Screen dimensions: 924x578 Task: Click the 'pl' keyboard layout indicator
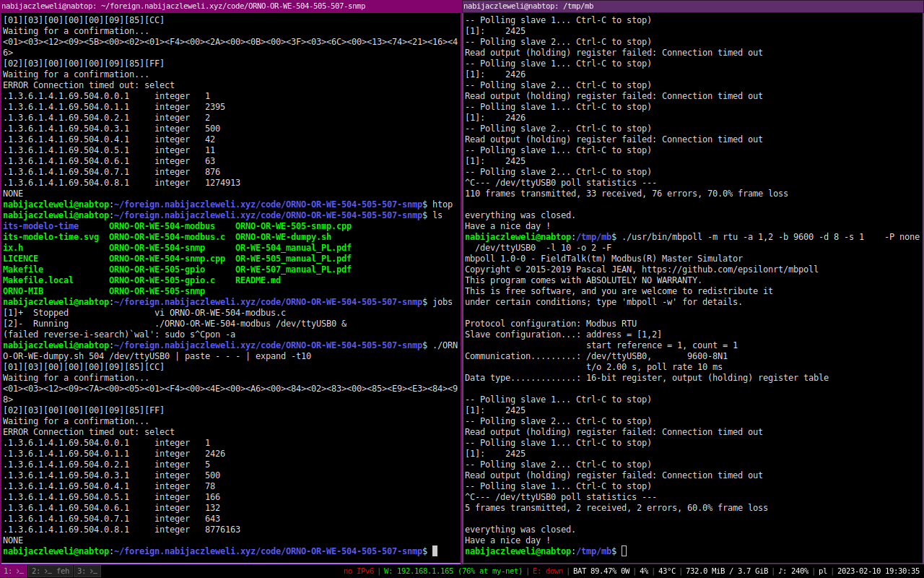[x=823, y=571]
